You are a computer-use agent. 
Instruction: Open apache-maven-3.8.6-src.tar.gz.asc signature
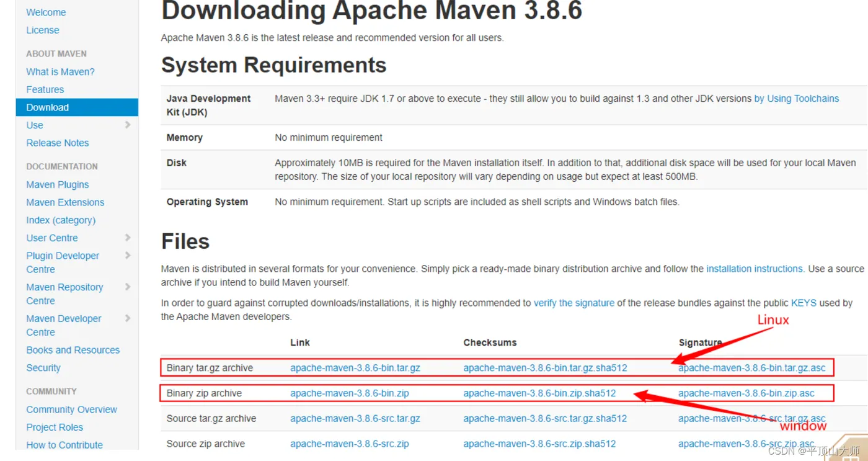[752, 419]
